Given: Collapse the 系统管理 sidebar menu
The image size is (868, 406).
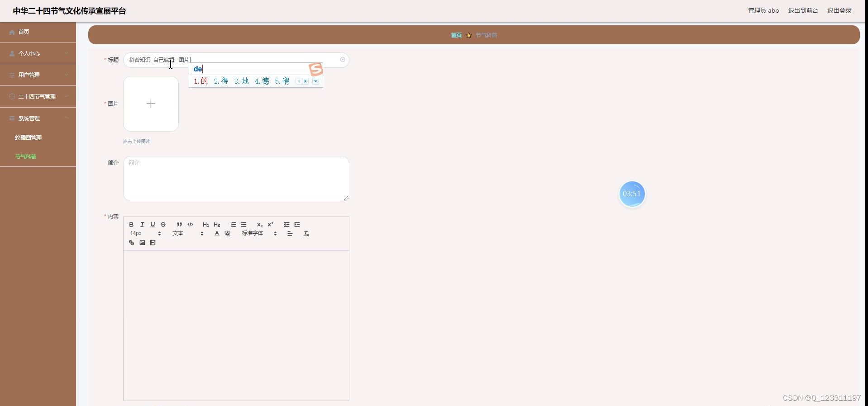Looking at the screenshot, I should (x=38, y=118).
